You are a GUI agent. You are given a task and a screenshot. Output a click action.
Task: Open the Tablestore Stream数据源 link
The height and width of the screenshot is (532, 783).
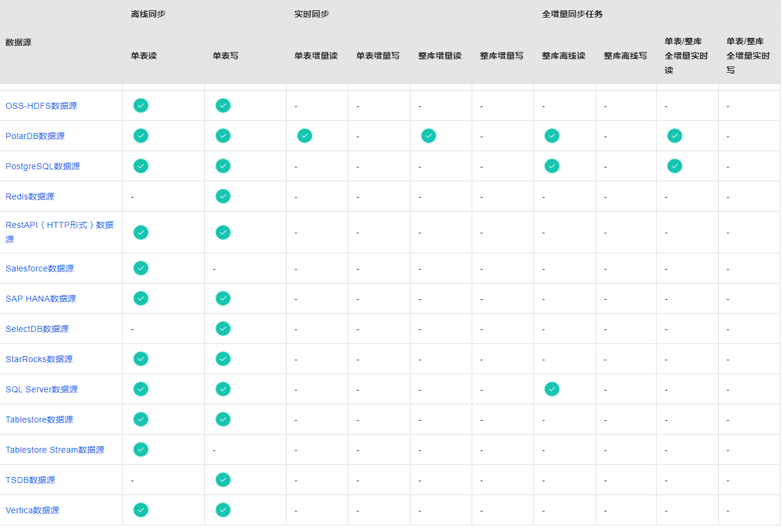click(55, 450)
